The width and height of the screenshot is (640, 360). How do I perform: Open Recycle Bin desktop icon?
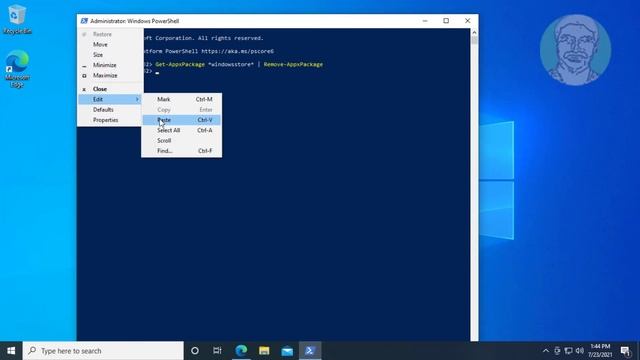(17, 19)
